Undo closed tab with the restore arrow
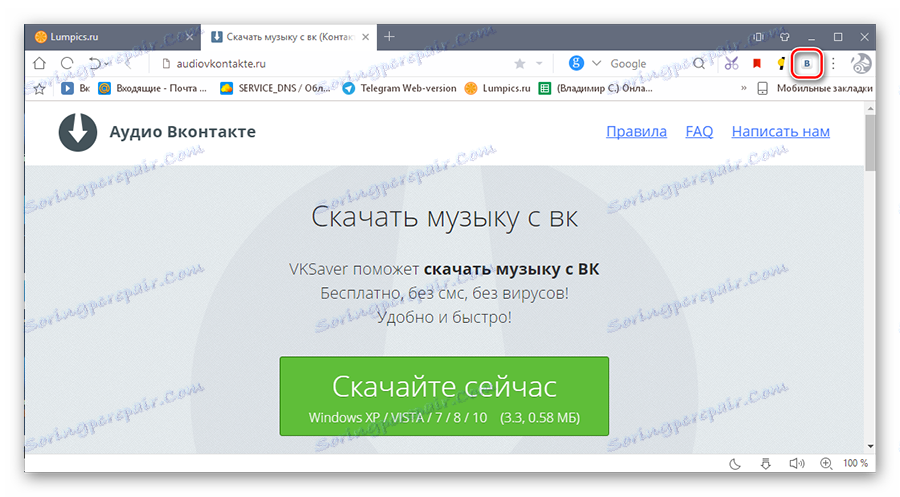This screenshot has height=497, width=900. click(95, 63)
